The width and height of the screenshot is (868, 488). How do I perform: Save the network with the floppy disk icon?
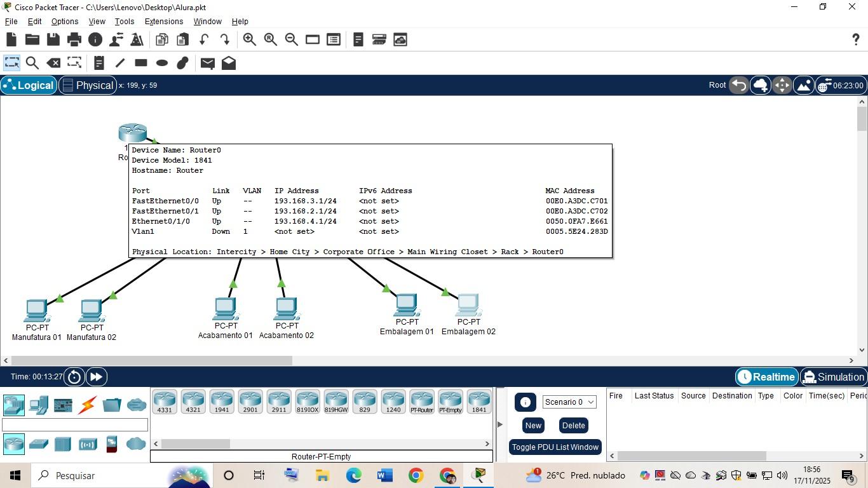(53, 39)
